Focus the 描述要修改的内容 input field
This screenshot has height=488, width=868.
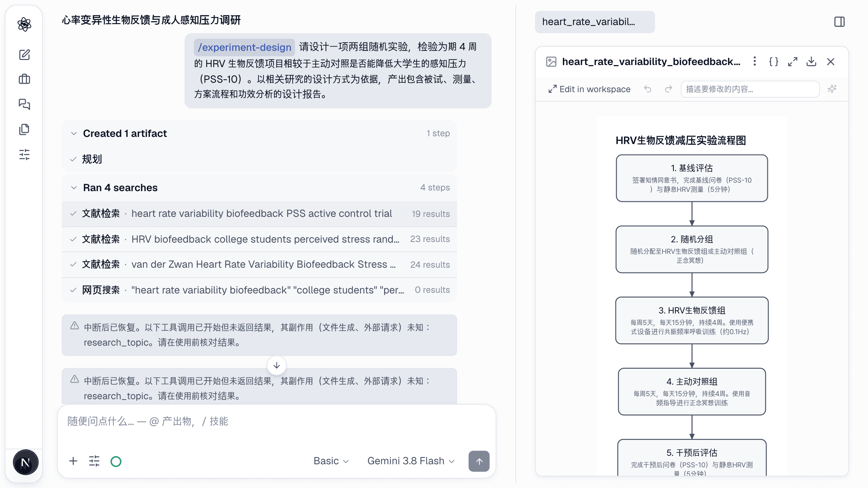[750, 89]
